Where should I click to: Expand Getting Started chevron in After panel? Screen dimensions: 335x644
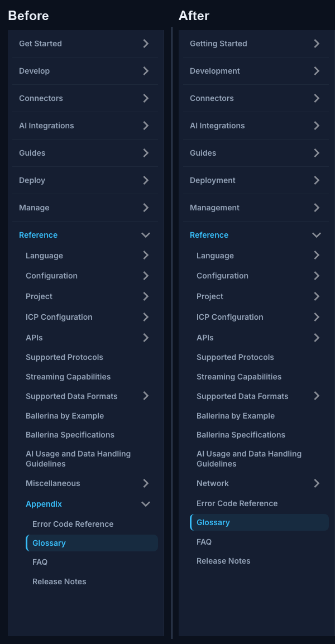point(317,44)
